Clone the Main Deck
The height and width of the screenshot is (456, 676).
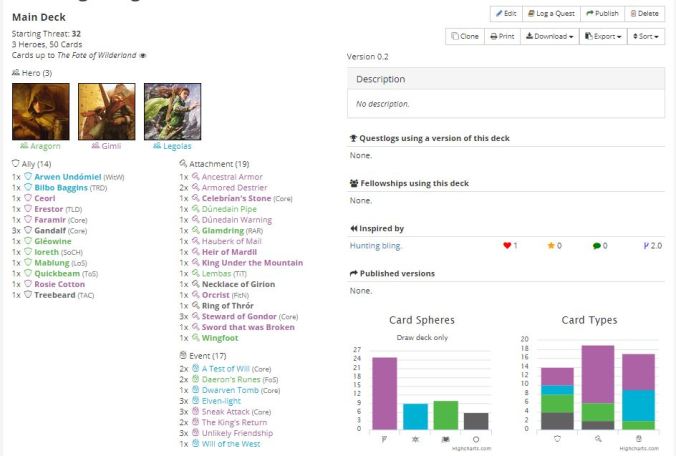coord(466,36)
